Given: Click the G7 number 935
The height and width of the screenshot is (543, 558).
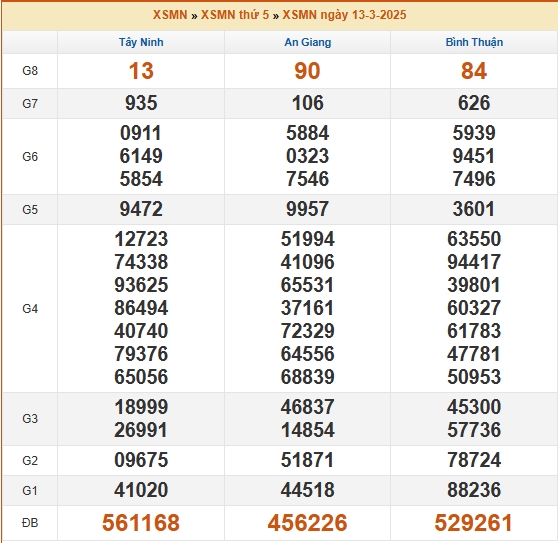Looking at the screenshot, I should tap(141, 103).
